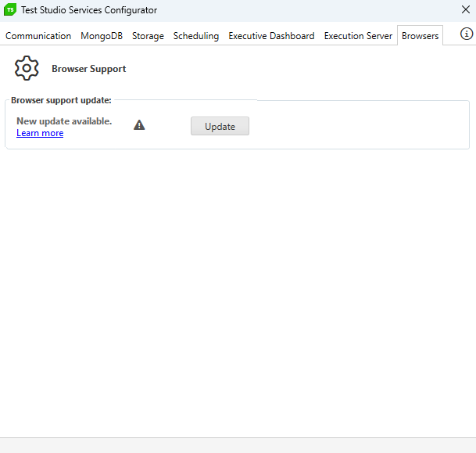Click the Test Studio logo icon
Viewport: 476px width, 453px height.
tap(10, 9)
